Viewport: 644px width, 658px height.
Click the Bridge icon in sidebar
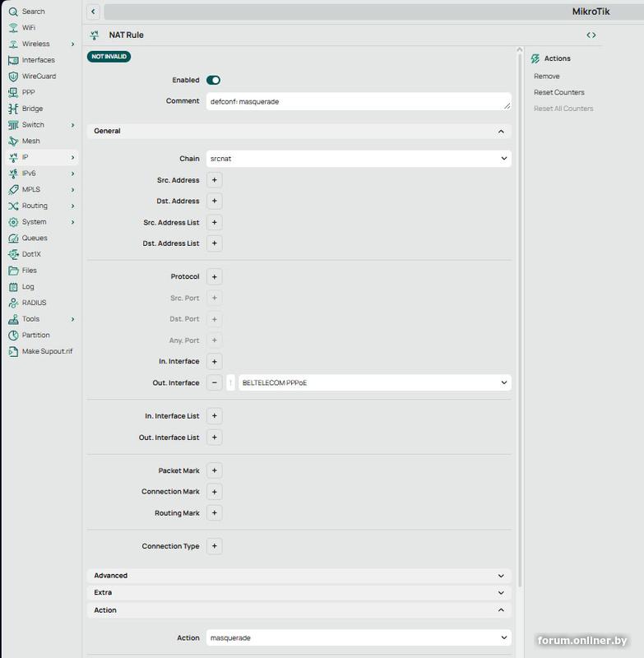13,109
